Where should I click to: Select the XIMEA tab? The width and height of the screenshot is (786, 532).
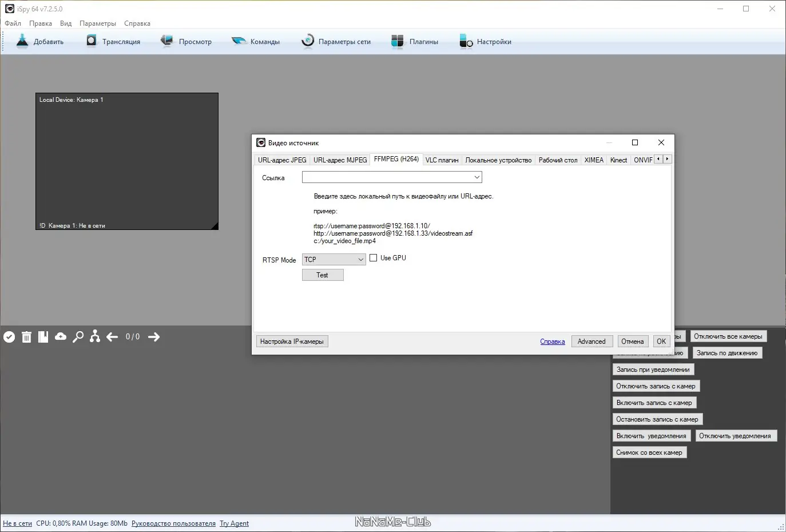tap(594, 160)
